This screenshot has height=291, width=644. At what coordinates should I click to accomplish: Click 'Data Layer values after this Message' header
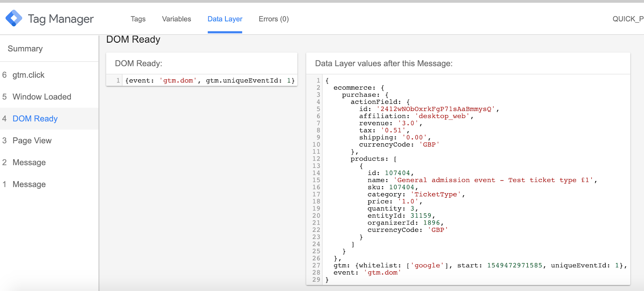click(x=384, y=64)
